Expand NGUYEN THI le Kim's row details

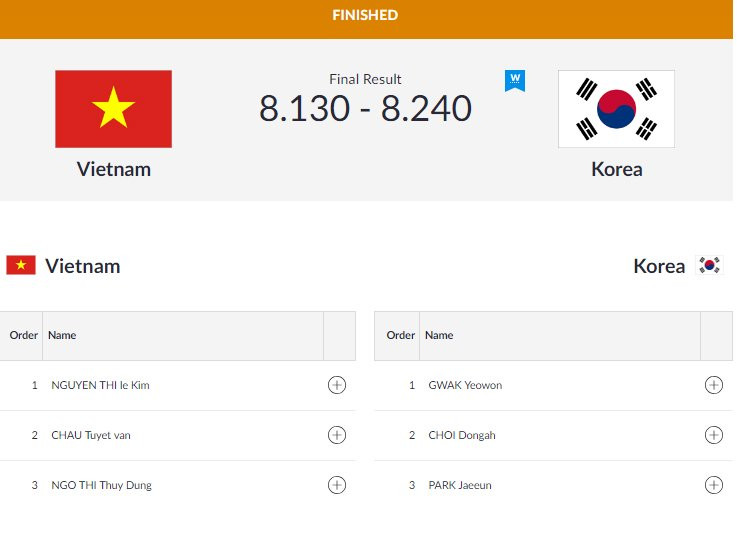pos(337,385)
